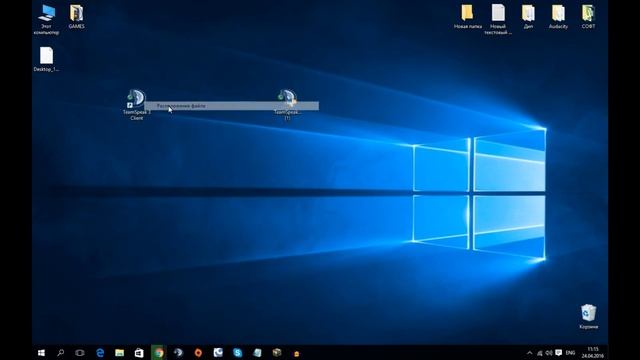Viewport: 640px width, 360px height.
Task: Open volume control tray icon
Action: click(549, 353)
